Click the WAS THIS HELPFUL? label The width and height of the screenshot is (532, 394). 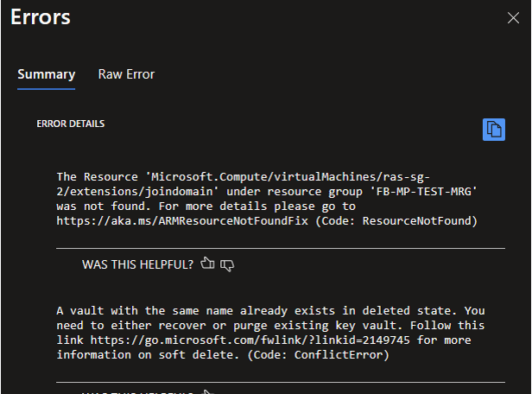[137, 264]
